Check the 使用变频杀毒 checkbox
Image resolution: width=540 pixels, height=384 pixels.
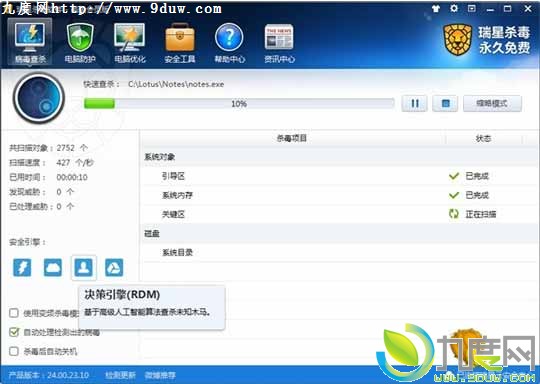click(x=14, y=313)
